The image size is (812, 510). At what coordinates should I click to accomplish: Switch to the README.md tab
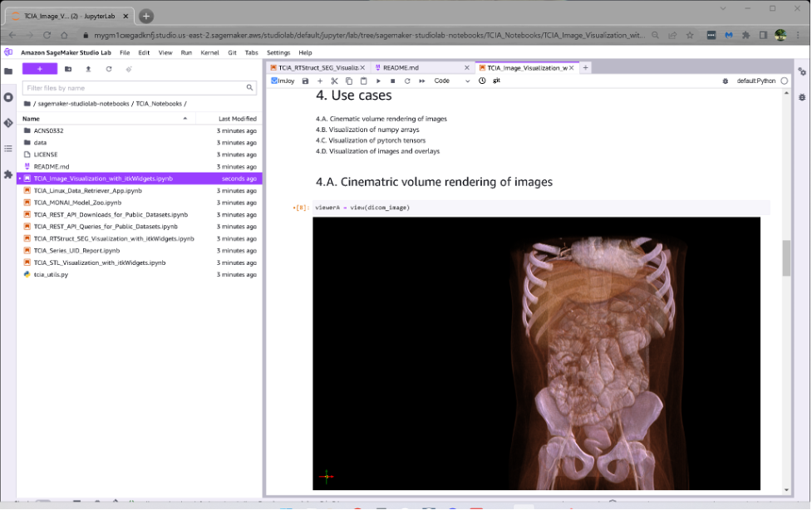(401, 67)
